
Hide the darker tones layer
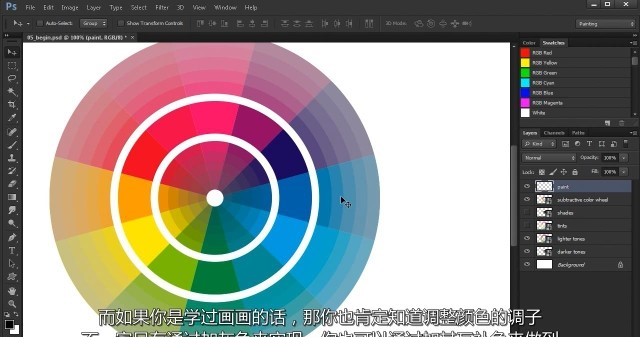tap(527, 252)
